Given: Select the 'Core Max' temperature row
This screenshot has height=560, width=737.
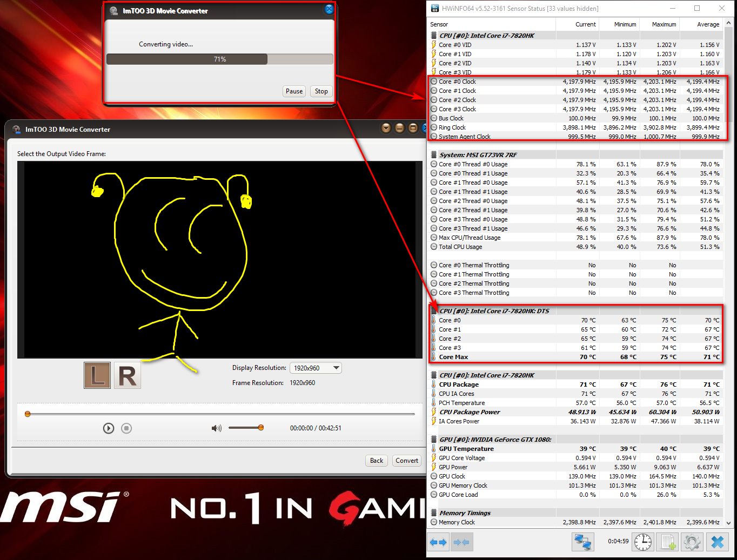Looking at the screenshot, I should click(576, 357).
